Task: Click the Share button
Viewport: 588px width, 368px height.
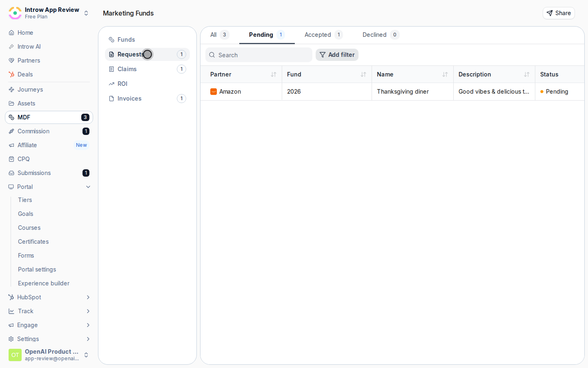Action: click(x=559, y=13)
